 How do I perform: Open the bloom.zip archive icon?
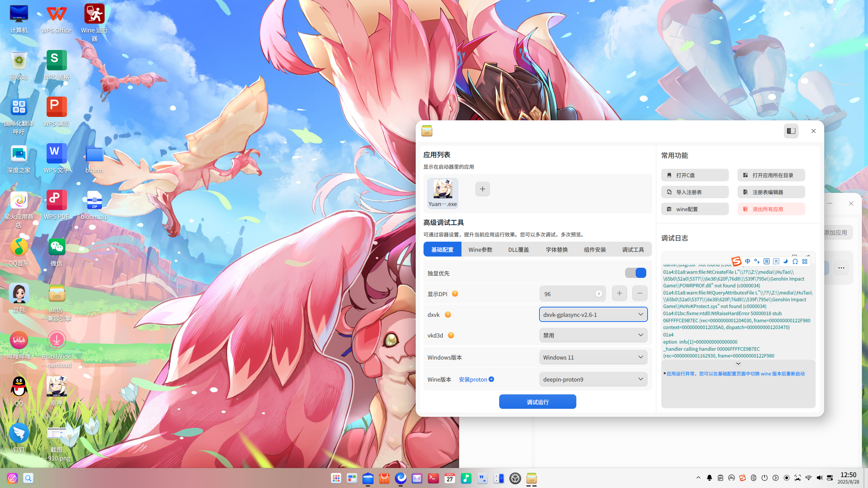click(94, 205)
